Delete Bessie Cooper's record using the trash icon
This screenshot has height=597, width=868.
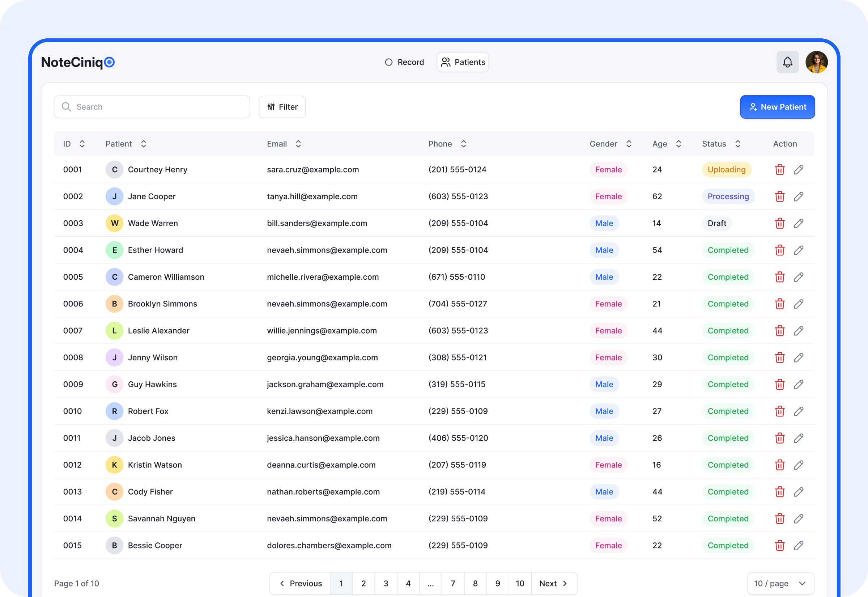[780, 545]
